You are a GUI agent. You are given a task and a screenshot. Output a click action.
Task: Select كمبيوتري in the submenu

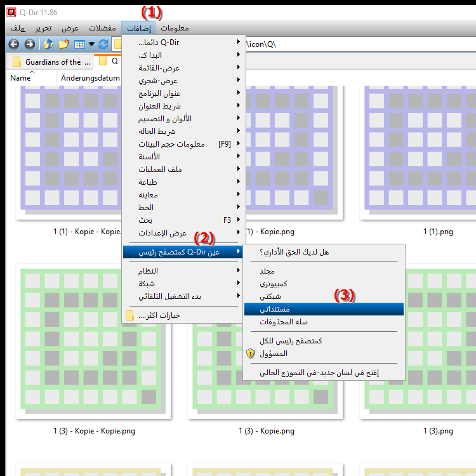(x=324, y=284)
